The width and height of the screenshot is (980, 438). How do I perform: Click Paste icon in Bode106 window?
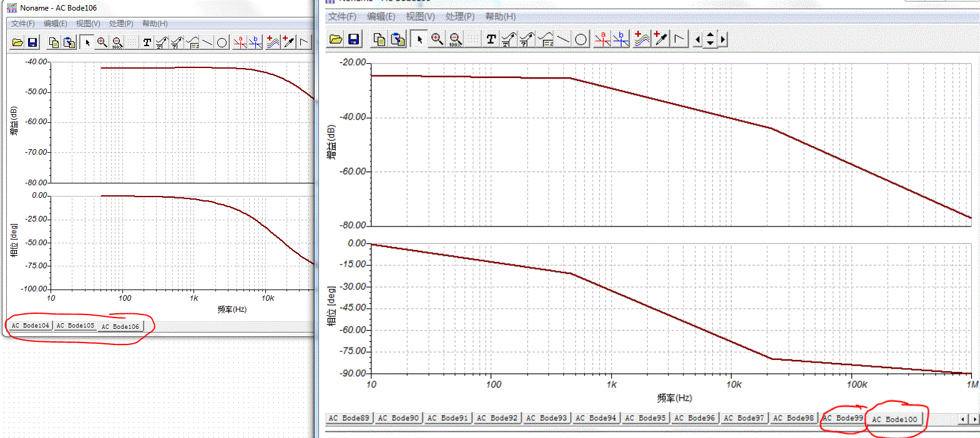pyautogui.click(x=69, y=42)
